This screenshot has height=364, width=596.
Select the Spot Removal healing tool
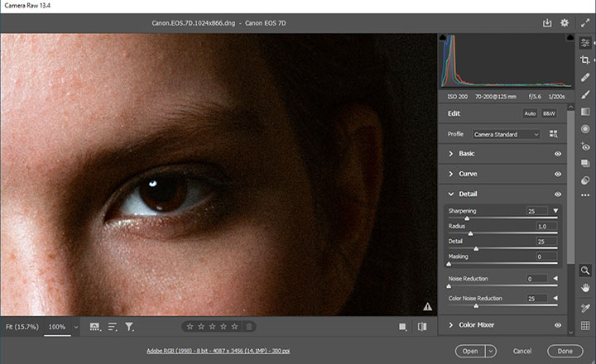coord(585,78)
